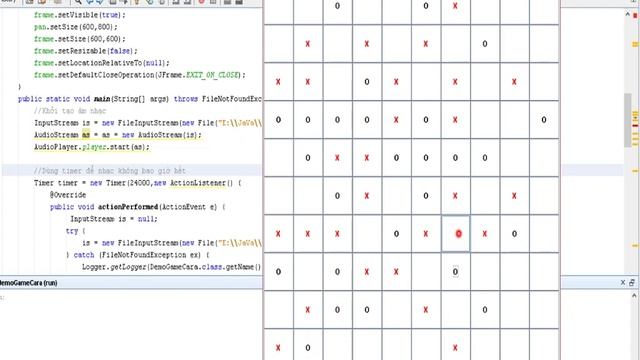Click the public static void main line

[140, 99]
